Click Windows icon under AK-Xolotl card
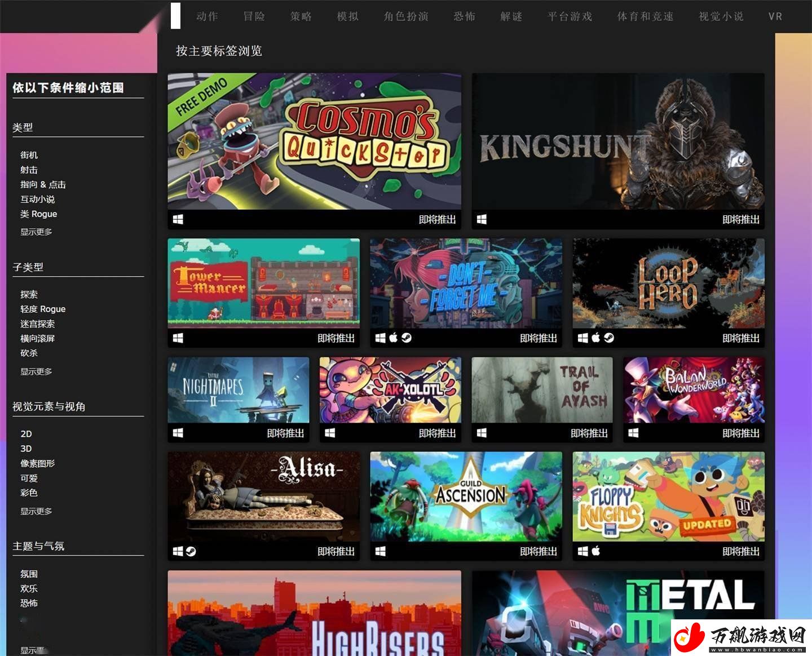Image resolution: width=812 pixels, height=656 pixels. (330, 433)
